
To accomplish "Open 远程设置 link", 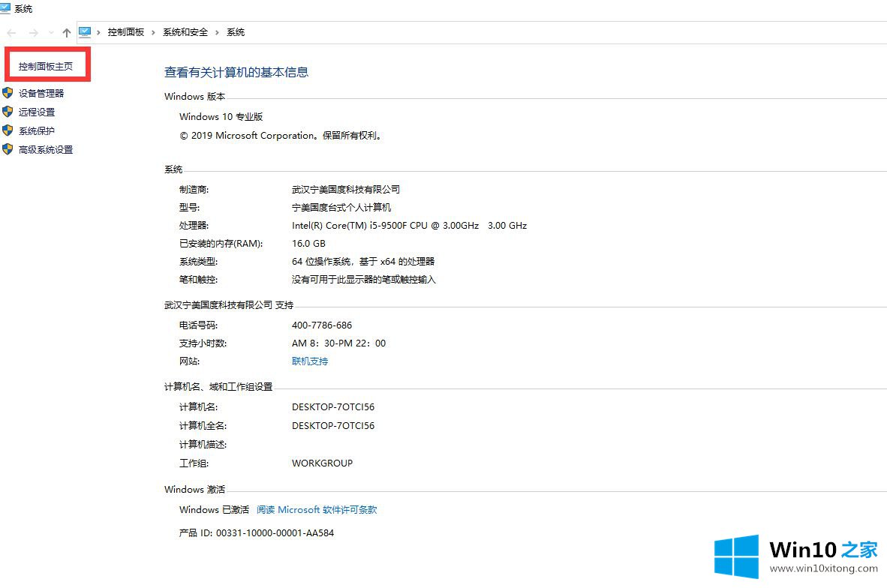I will [37, 112].
